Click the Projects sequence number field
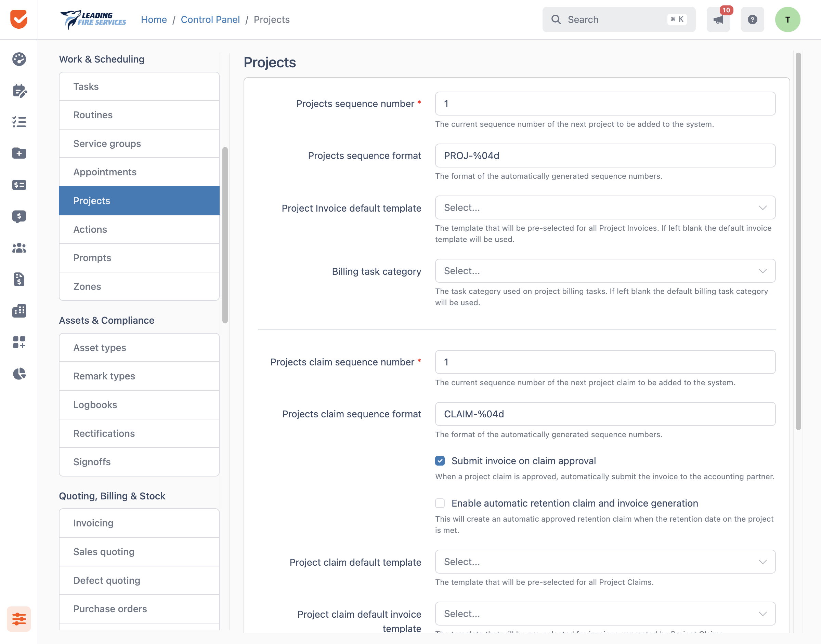Screen dimensions: 821x644 [x=605, y=104]
